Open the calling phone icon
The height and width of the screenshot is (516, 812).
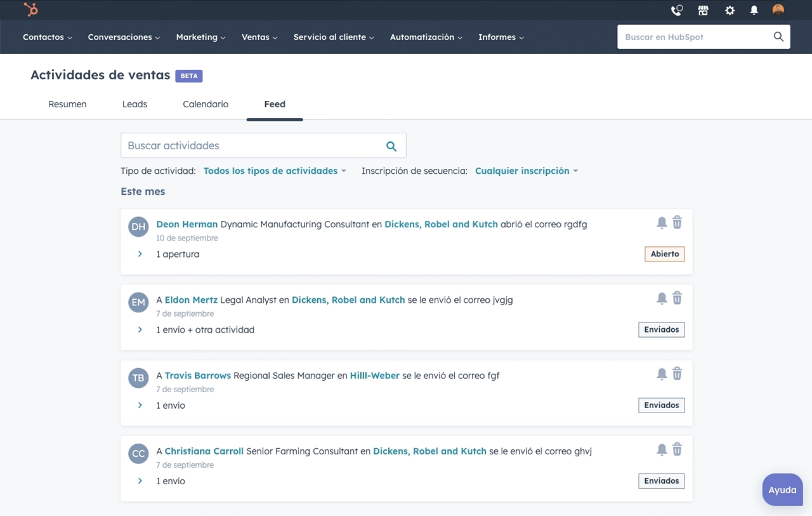pyautogui.click(x=677, y=10)
